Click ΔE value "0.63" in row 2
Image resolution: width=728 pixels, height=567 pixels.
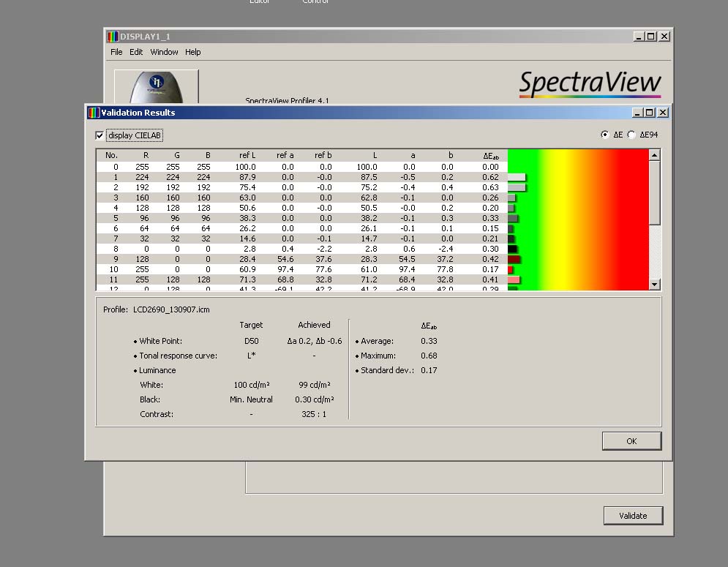coord(490,187)
